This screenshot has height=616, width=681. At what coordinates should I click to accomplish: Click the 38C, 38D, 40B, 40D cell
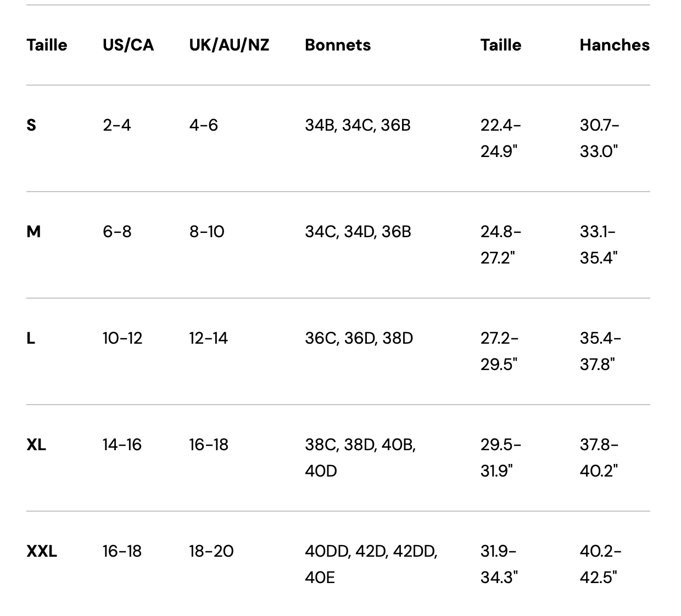tap(360, 457)
